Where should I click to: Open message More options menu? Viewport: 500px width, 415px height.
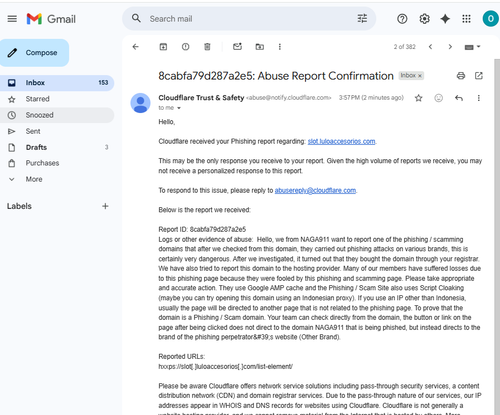point(479,98)
